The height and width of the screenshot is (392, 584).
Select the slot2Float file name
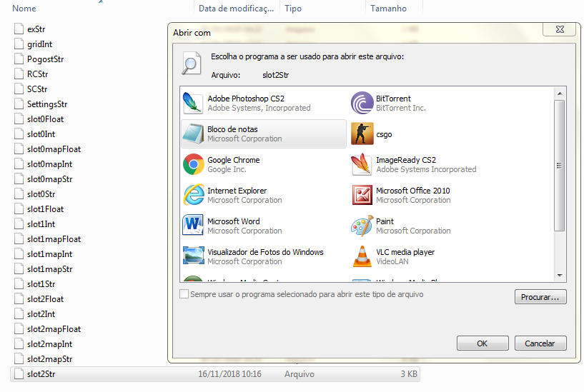[46, 299]
